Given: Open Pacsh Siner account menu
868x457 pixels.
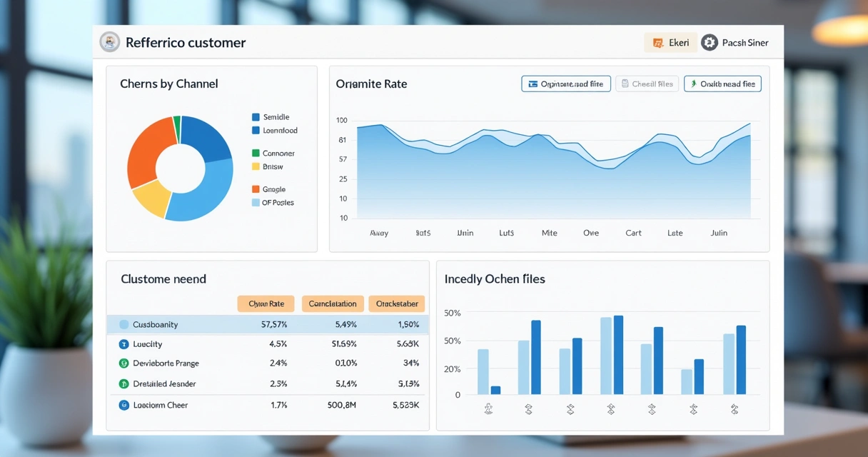Looking at the screenshot, I should click(735, 43).
